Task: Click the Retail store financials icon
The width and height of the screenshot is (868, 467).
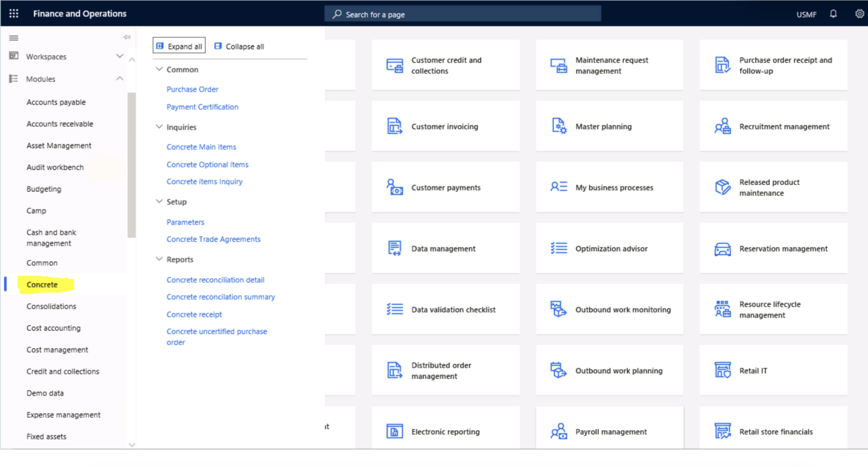Action: [723, 431]
